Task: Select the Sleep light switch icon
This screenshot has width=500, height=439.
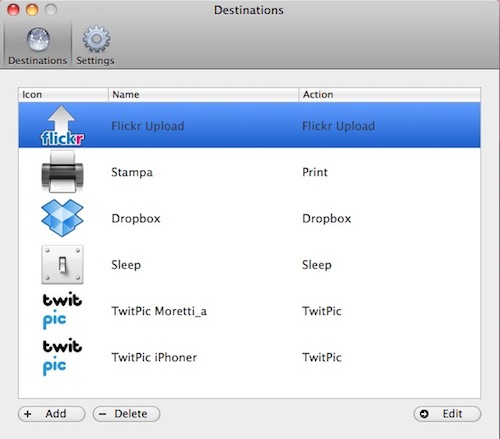Action: click(62, 265)
